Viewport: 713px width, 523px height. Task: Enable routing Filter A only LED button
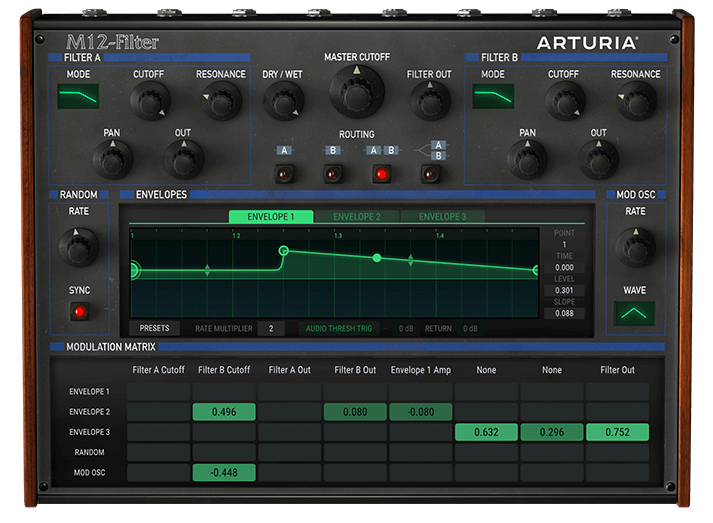(284, 174)
